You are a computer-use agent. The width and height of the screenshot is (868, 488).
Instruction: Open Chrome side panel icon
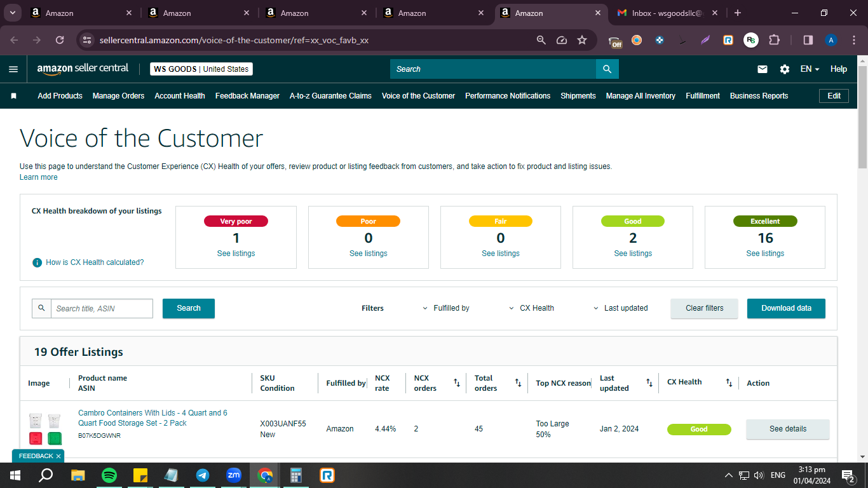point(808,40)
